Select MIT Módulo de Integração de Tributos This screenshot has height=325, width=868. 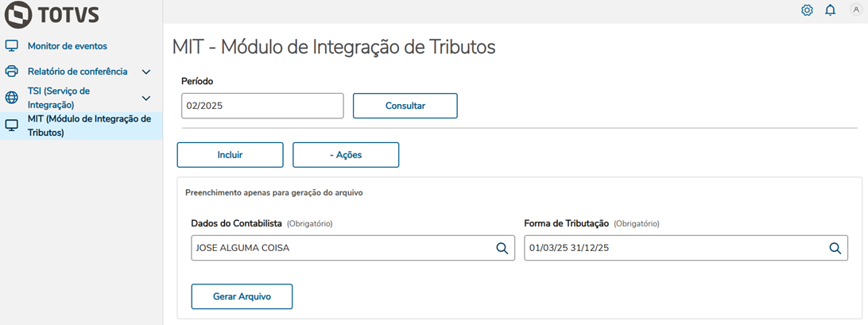pos(89,126)
